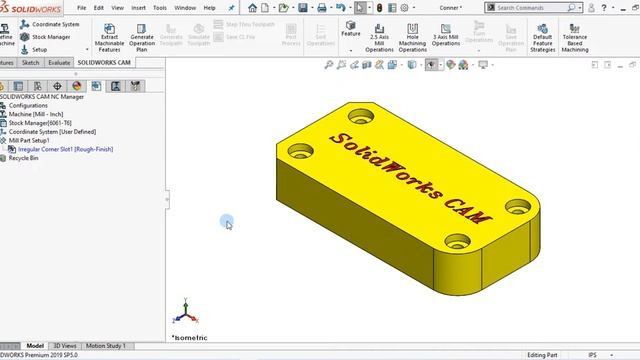
Task: Open the Search Commands dropdown arrow
Action: pos(580,8)
